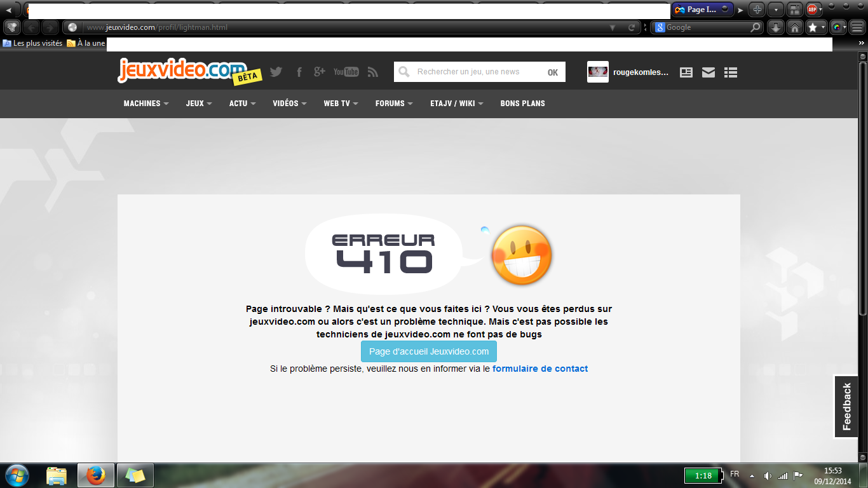Open the YouTube channel icon
Viewport: 868px width, 488px height.
pyautogui.click(x=346, y=72)
